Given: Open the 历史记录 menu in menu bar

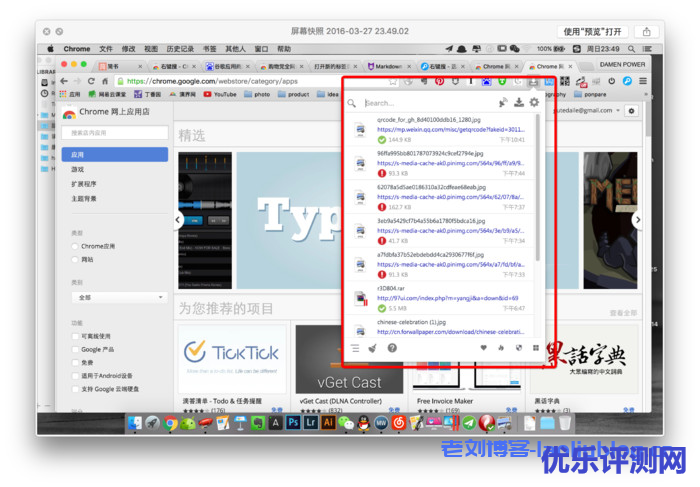Looking at the screenshot, I should 180,48.
